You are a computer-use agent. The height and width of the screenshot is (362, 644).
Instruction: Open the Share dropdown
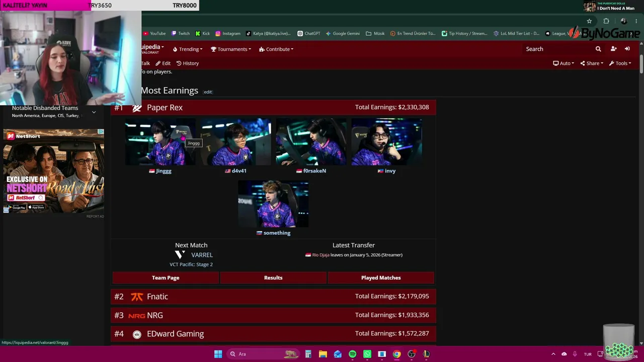click(592, 63)
